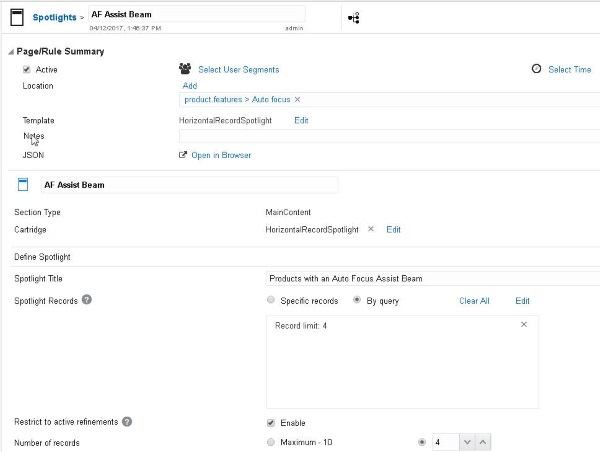The image size is (600, 452).
Task: Open help for Restrict to active refinements
Action: point(127,421)
